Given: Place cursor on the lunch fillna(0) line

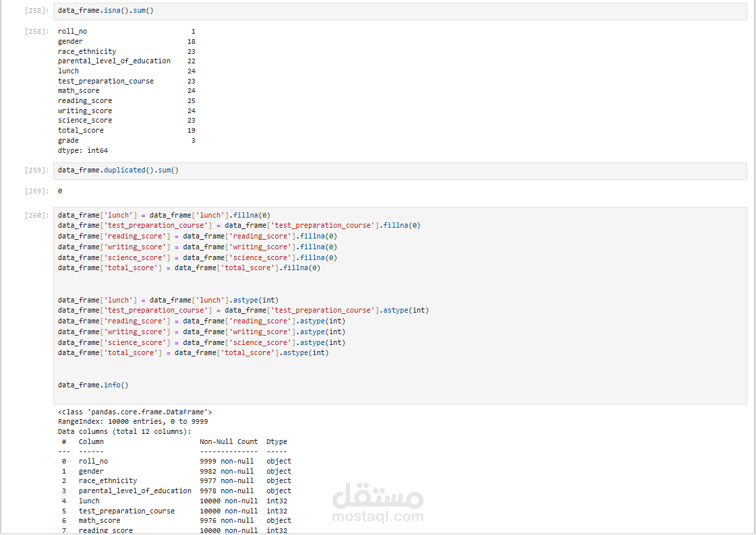Looking at the screenshot, I should coord(164,215).
